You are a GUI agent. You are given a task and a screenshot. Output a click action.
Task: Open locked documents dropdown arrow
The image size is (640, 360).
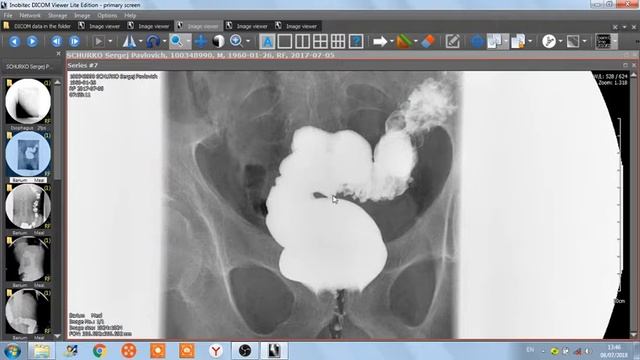point(530,41)
